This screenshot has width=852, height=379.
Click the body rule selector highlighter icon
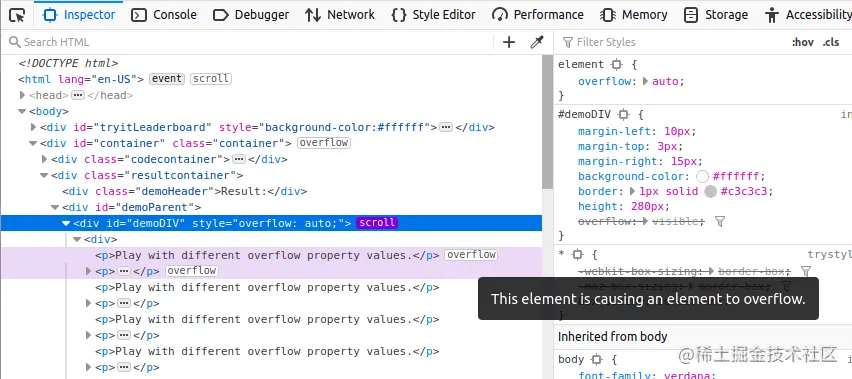(597, 359)
